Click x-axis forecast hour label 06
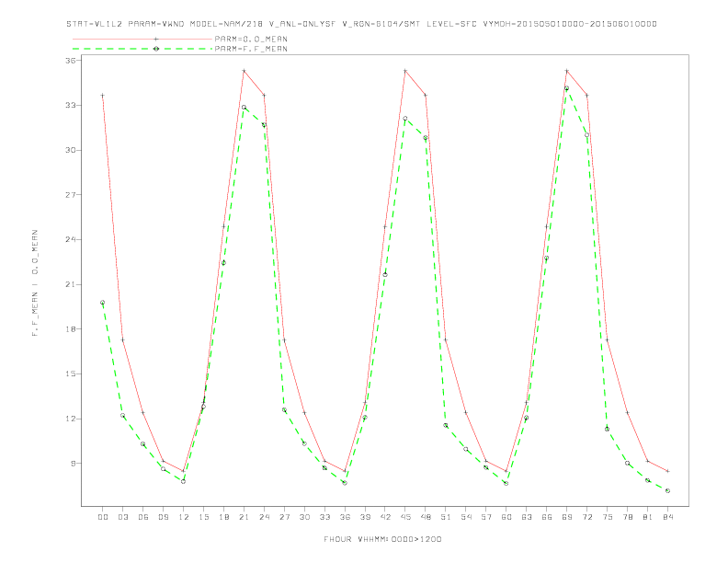 [143, 517]
